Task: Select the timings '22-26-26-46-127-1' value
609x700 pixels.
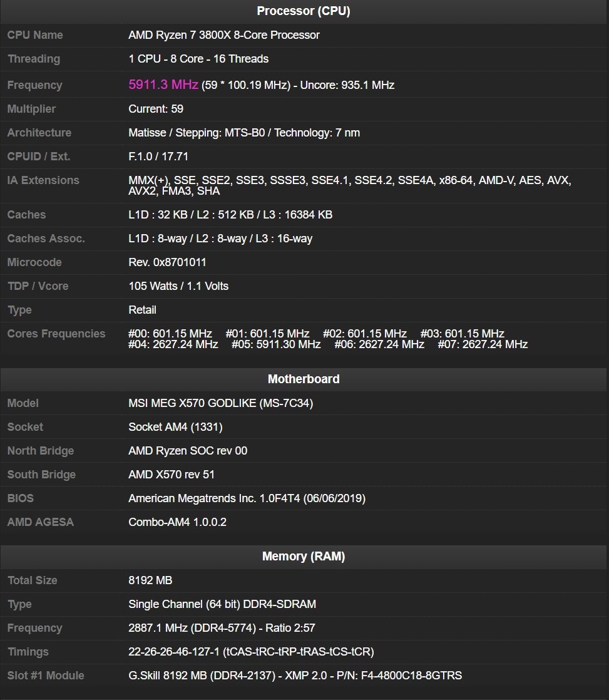Action: 174,652
